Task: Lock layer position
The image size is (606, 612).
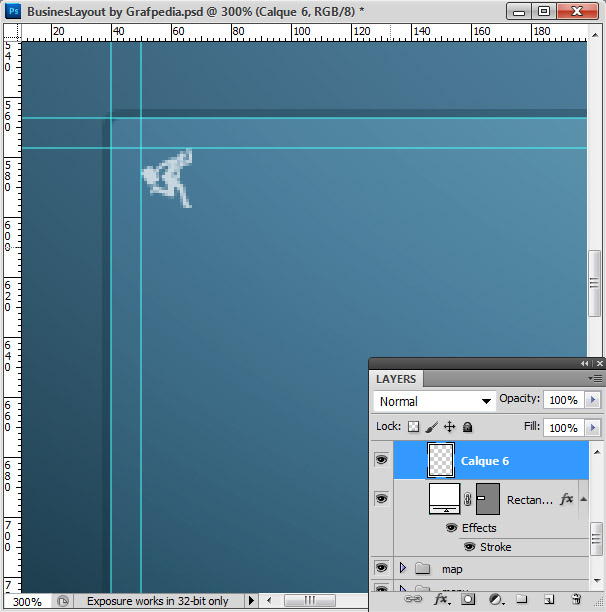Action: coord(450,427)
